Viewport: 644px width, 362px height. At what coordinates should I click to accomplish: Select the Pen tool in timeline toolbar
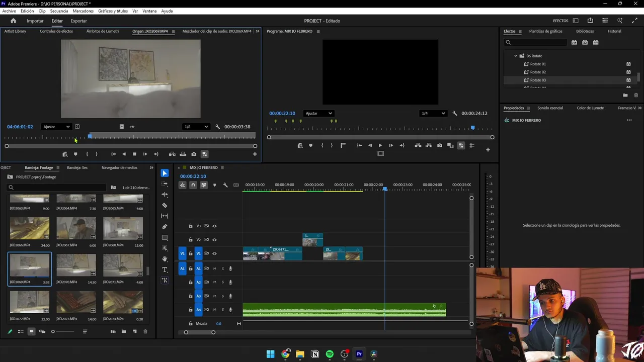[165, 227]
